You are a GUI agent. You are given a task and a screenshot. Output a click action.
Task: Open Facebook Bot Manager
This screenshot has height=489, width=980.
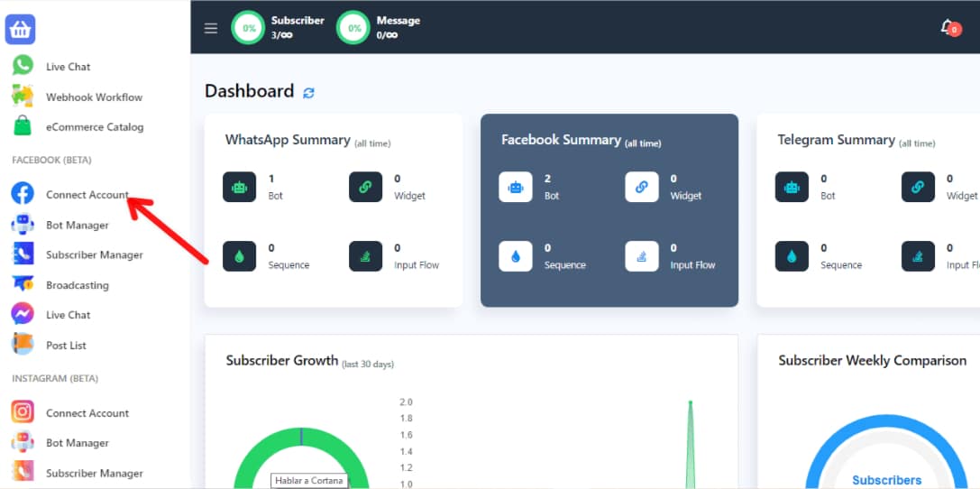tap(77, 226)
